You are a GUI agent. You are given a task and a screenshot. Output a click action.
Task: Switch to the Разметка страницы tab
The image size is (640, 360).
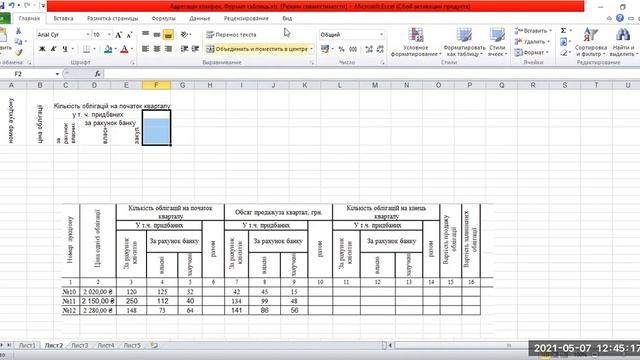click(112, 18)
